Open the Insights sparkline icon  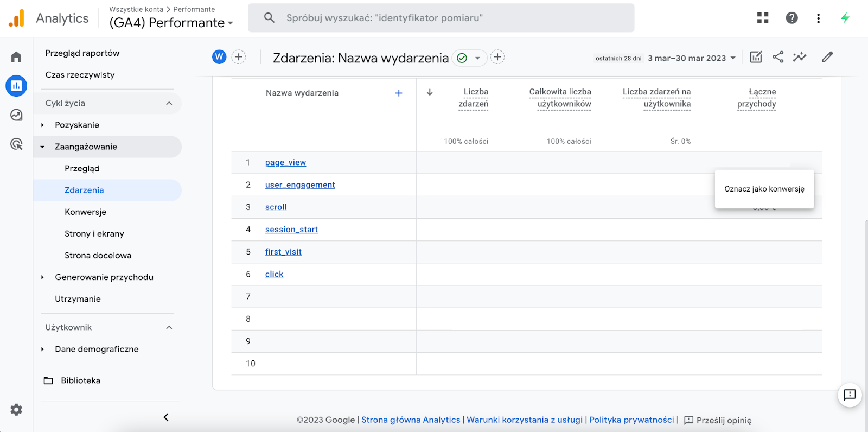(x=800, y=57)
